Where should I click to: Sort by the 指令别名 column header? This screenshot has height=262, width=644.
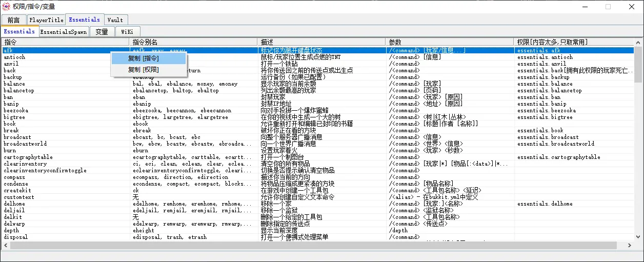[x=193, y=42]
